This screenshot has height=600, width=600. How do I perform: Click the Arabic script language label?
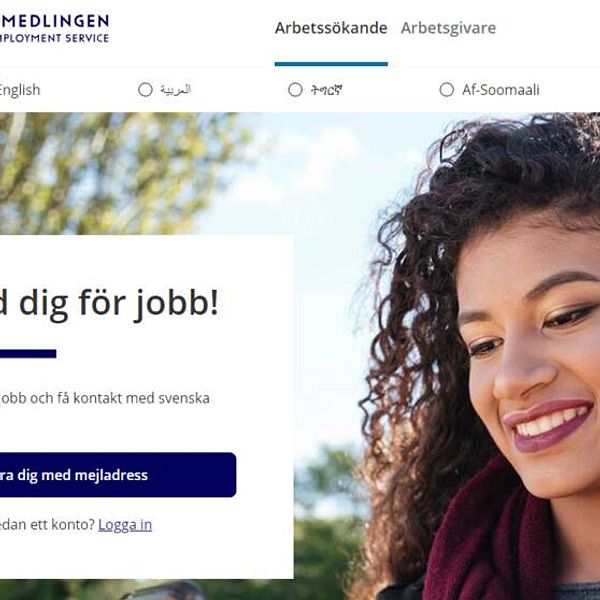click(x=175, y=90)
